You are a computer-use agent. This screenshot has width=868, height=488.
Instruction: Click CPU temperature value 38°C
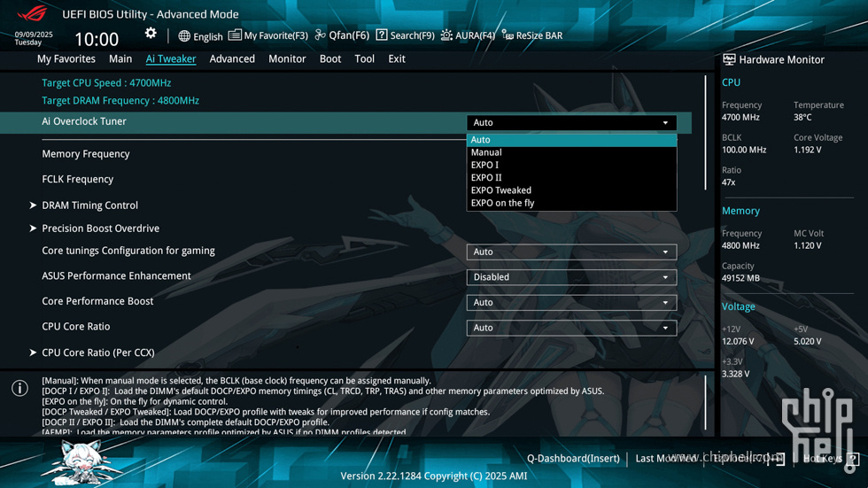(x=802, y=117)
